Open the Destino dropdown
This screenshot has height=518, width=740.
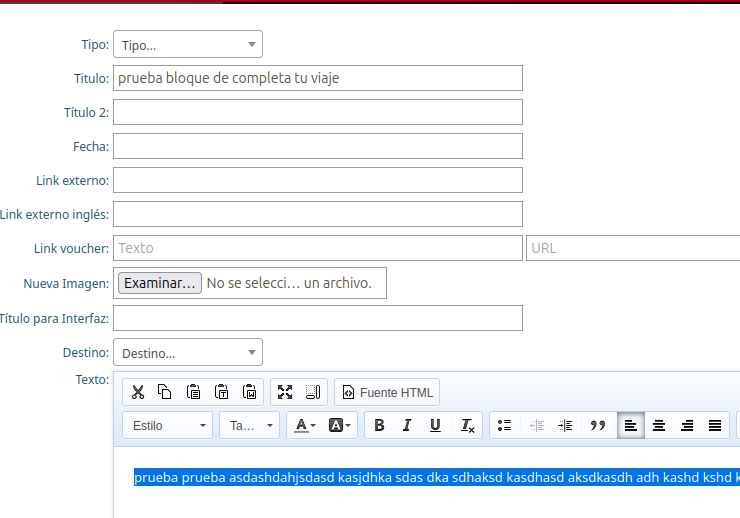click(x=188, y=352)
